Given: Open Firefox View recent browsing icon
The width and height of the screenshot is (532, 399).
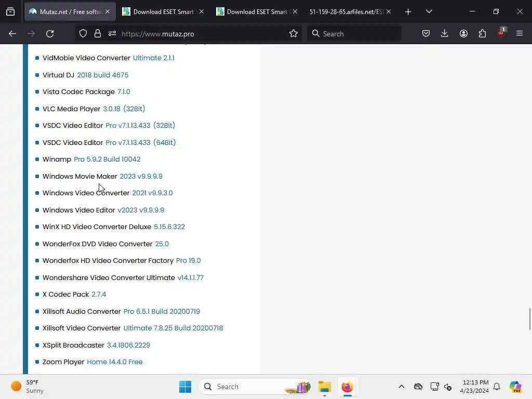Looking at the screenshot, I should [x=10, y=11].
